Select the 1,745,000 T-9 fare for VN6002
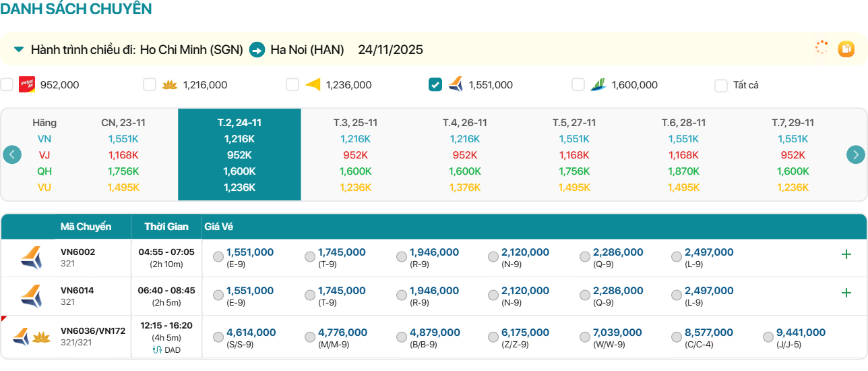 (x=310, y=257)
